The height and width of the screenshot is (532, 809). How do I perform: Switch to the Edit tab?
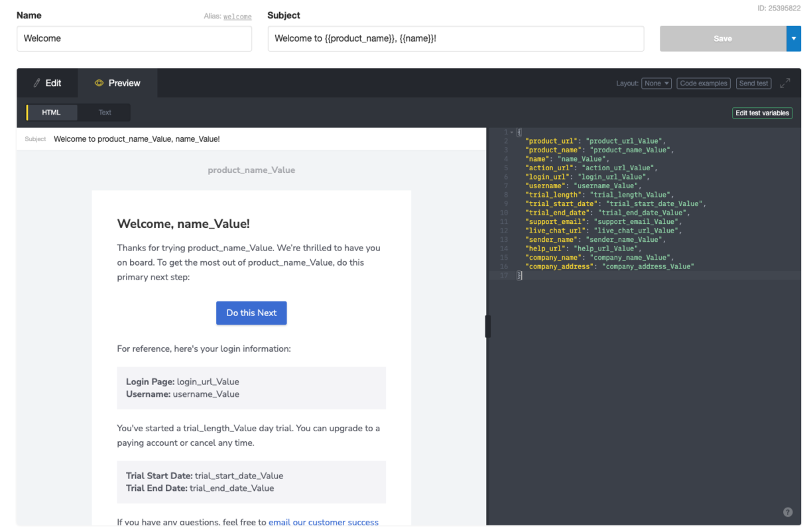[x=47, y=83]
